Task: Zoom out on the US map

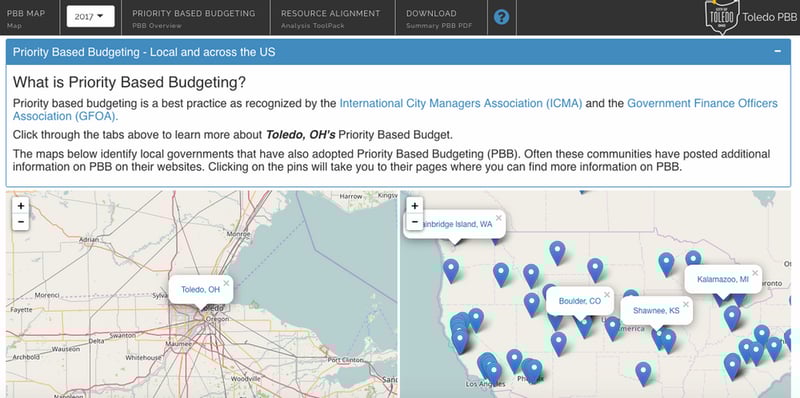Action: [x=414, y=222]
